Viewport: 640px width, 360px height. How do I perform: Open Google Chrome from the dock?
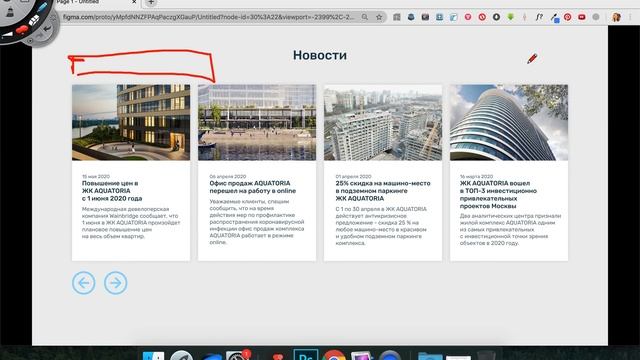334,355
